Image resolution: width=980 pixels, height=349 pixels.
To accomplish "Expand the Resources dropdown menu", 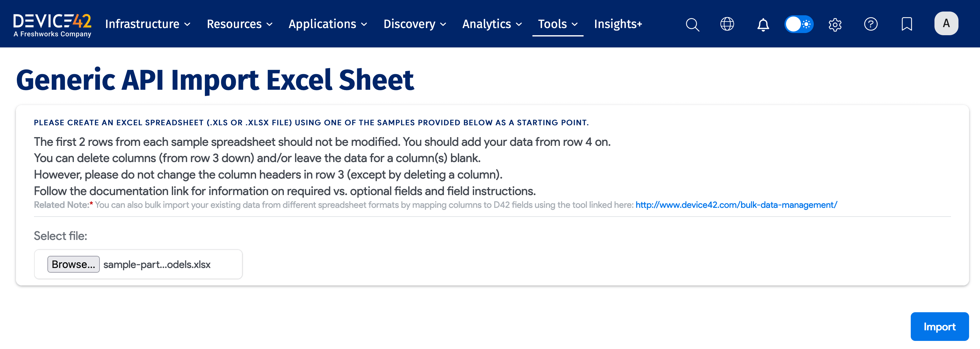I will (x=240, y=24).
